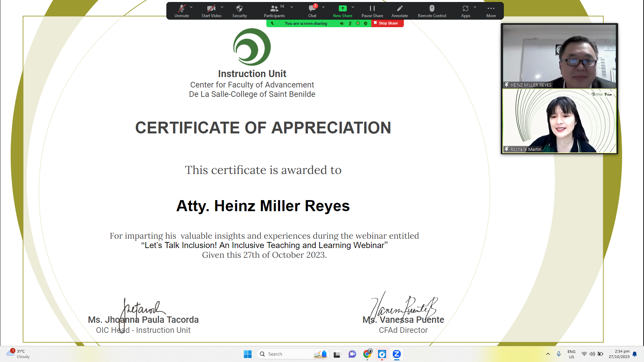
Task: Open the Security shield menu
Action: click(x=239, y=11)
